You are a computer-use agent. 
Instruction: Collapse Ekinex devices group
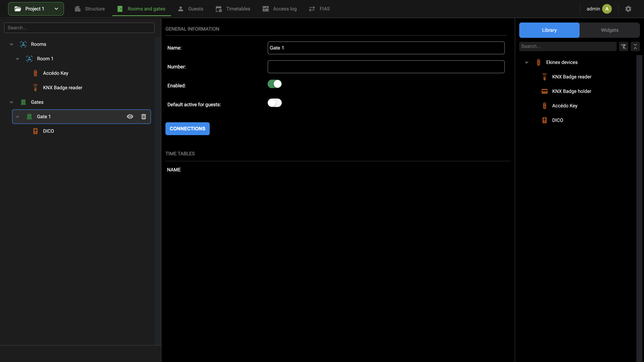pos(526,63)
